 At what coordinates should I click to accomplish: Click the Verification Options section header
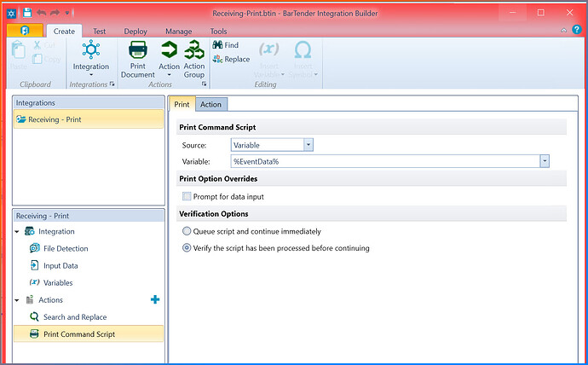click(372, 214)
